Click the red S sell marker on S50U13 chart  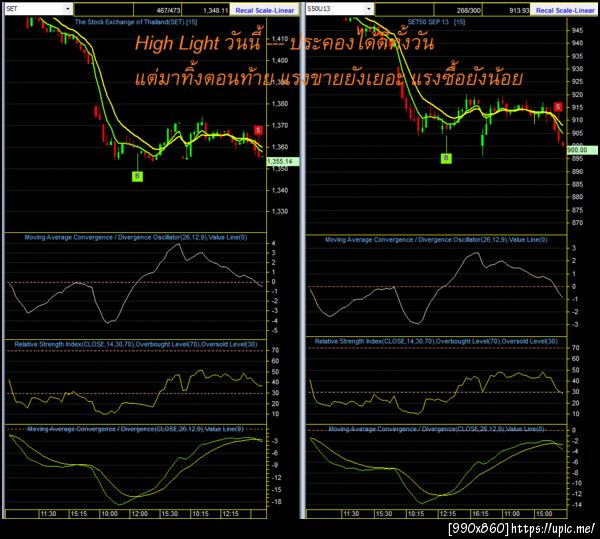(x=558, y=107)
